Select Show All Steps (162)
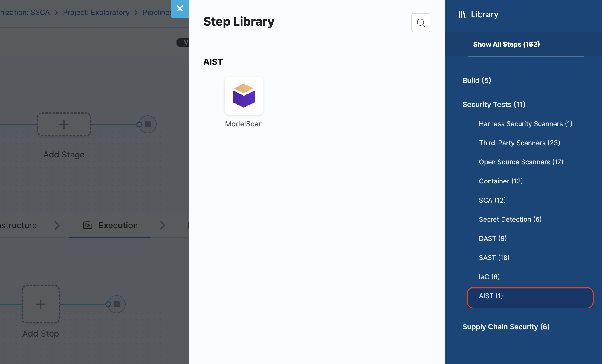 coord(506,44)
